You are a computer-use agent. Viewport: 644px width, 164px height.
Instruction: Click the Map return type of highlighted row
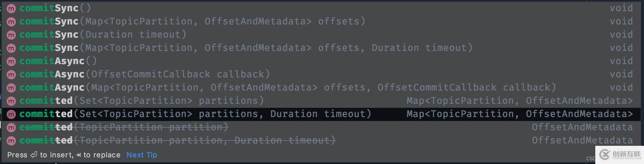[519, 114]
